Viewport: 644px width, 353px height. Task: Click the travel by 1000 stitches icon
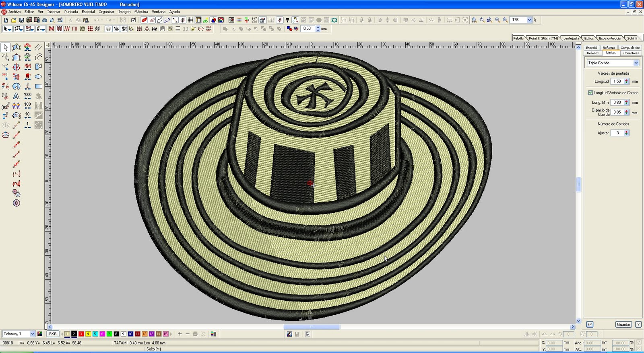coord(27,96)
